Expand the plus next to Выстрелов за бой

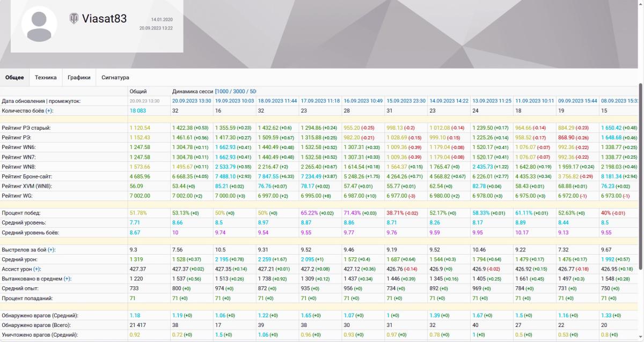[52, 250]
